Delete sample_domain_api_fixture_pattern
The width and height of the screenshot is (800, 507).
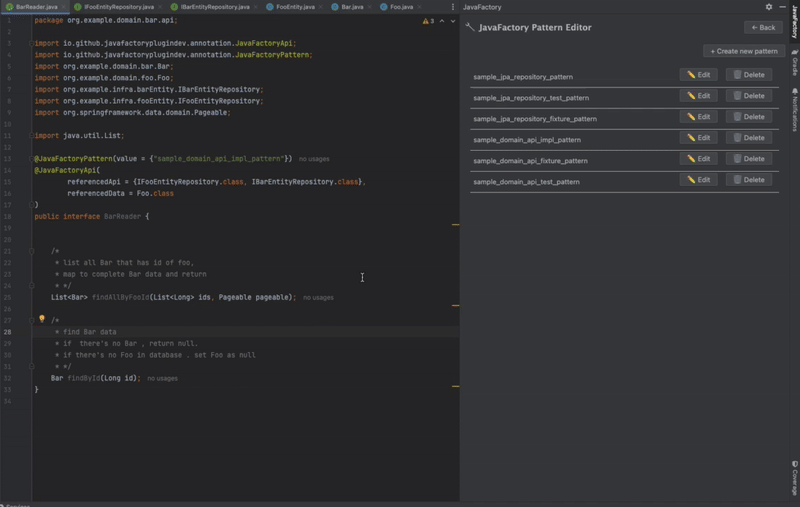click(748, 159)
